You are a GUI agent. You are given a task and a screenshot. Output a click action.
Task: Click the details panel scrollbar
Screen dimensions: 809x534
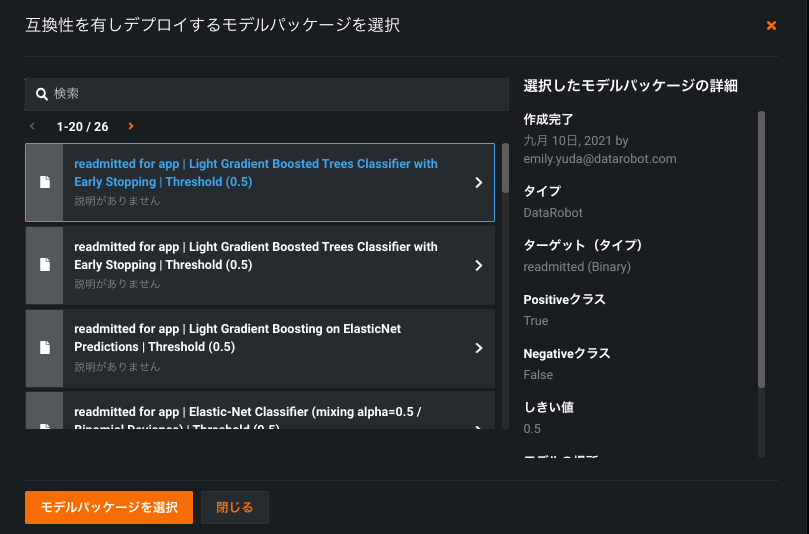coord(761,250)
